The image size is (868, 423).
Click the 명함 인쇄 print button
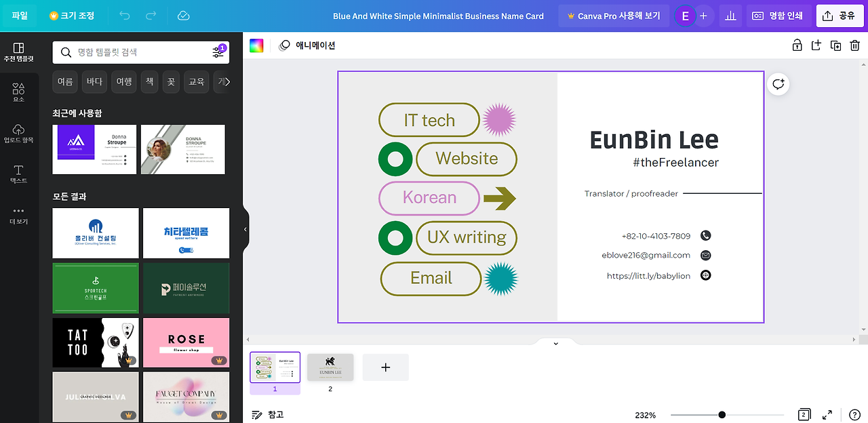click(x=778, y=16)
